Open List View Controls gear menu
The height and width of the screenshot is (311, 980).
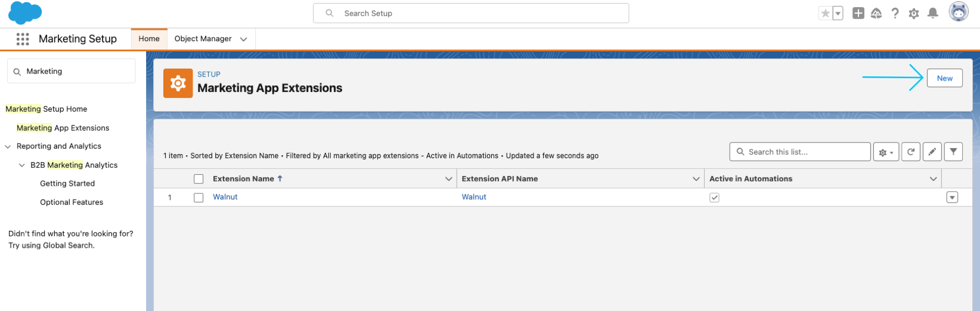pyautogui.click(x=886, y=152)
